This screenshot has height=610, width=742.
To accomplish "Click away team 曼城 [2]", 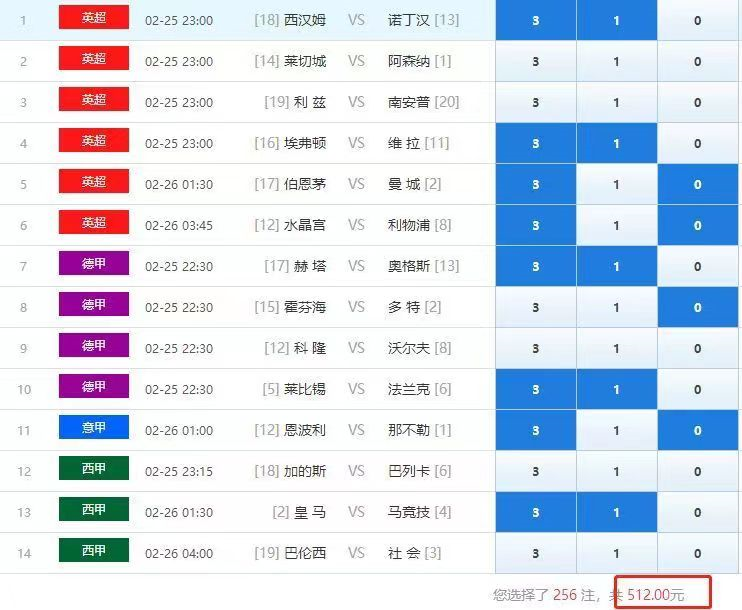I will (x=415, y=185).
